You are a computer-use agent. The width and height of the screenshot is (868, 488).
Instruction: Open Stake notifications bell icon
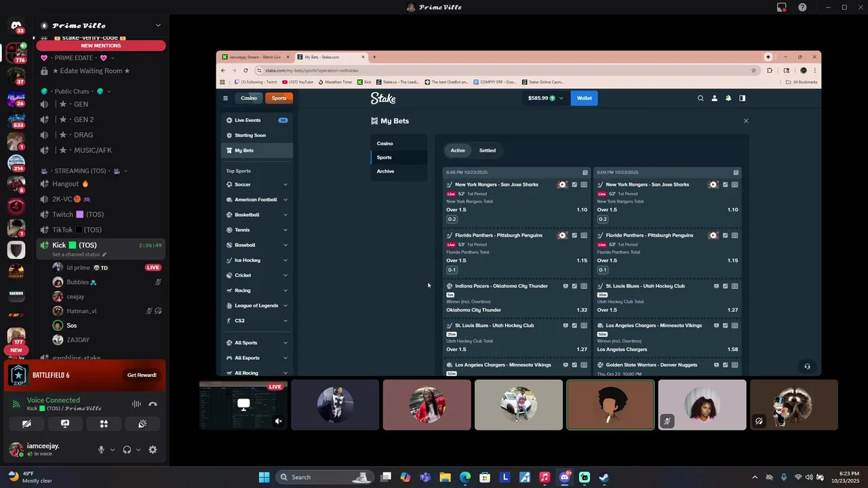pos(728,98)
